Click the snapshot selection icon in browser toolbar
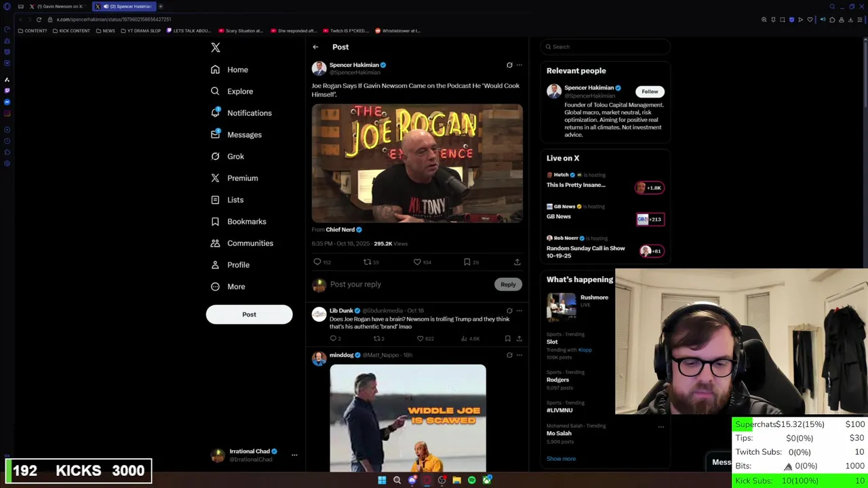Viewport: 868px width, 488px height. 782,20
